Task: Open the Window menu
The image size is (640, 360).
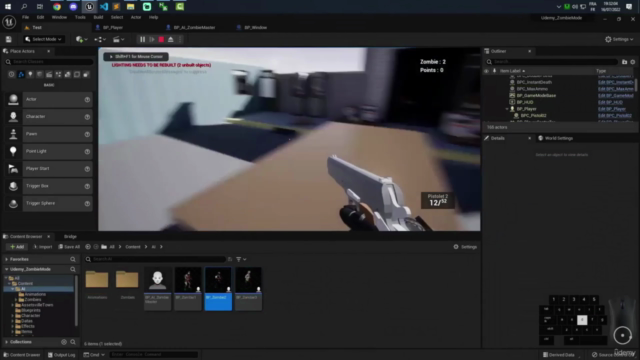Action: point(59,17)
